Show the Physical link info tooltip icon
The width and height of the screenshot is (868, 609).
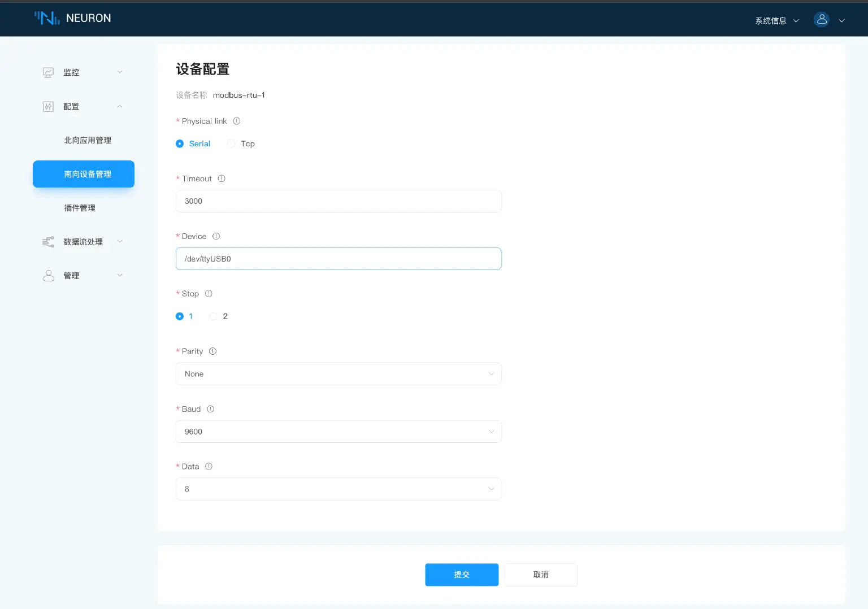(x=237, y=121)
